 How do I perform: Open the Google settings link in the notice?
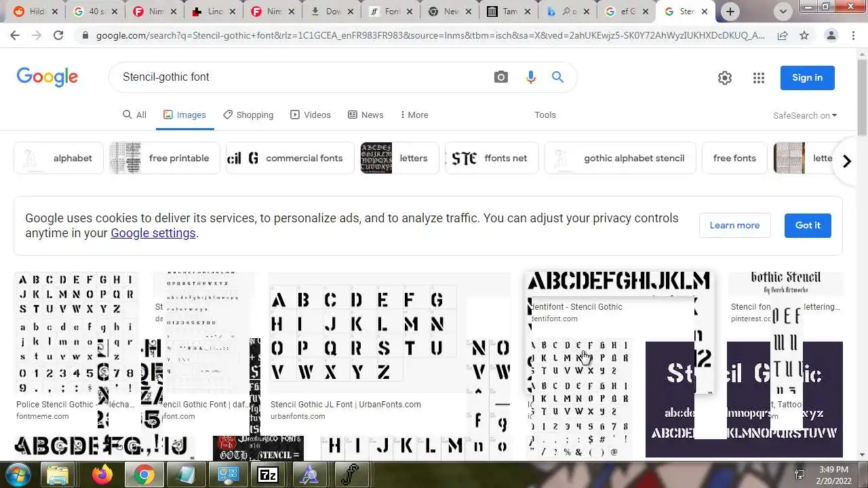(x=153, y=233)
